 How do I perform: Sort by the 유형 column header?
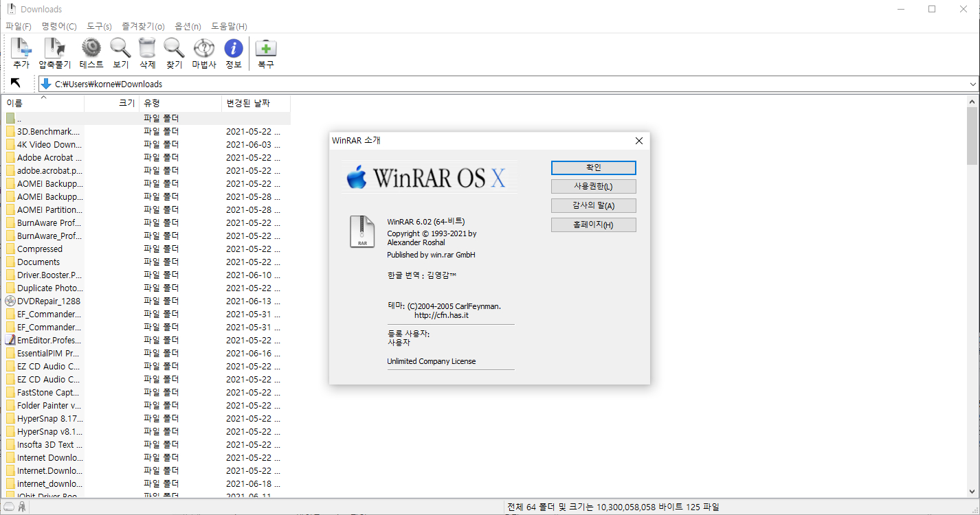click(180, 104)
